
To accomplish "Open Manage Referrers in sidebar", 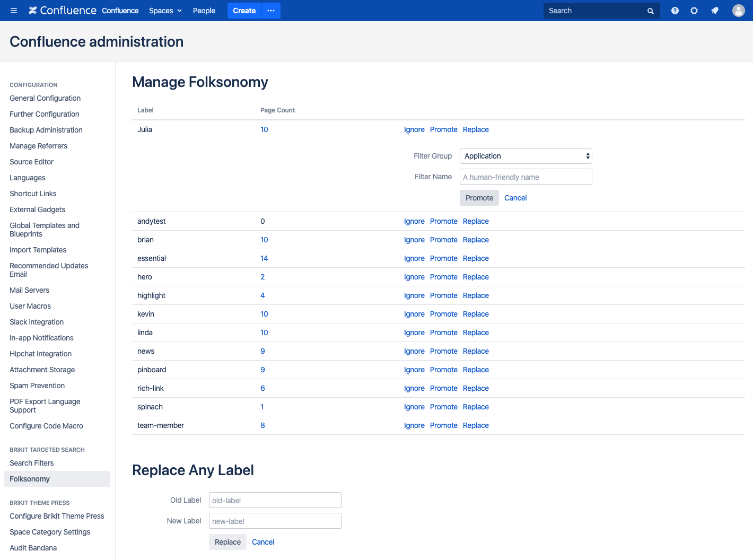I will pos(38,146).
